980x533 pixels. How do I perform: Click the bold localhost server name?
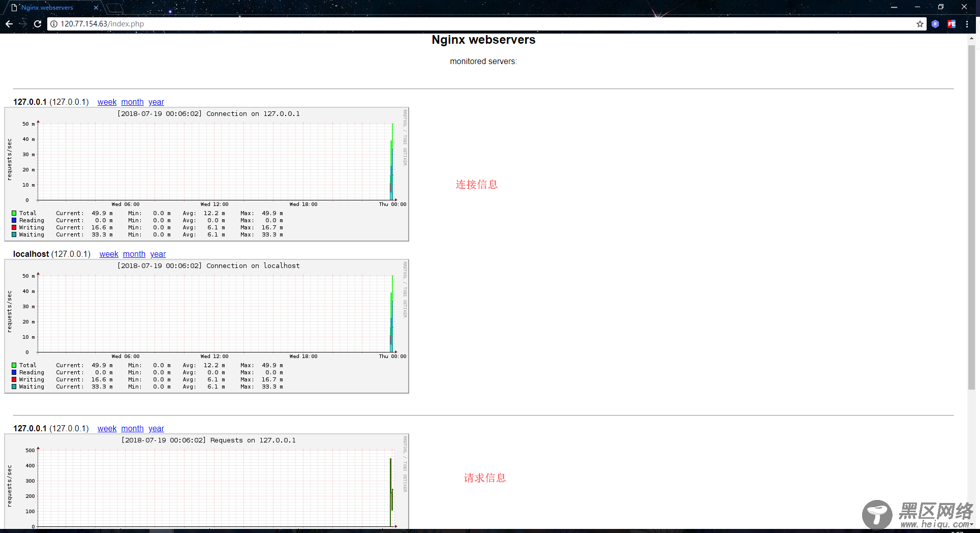(x=31, y=254)
